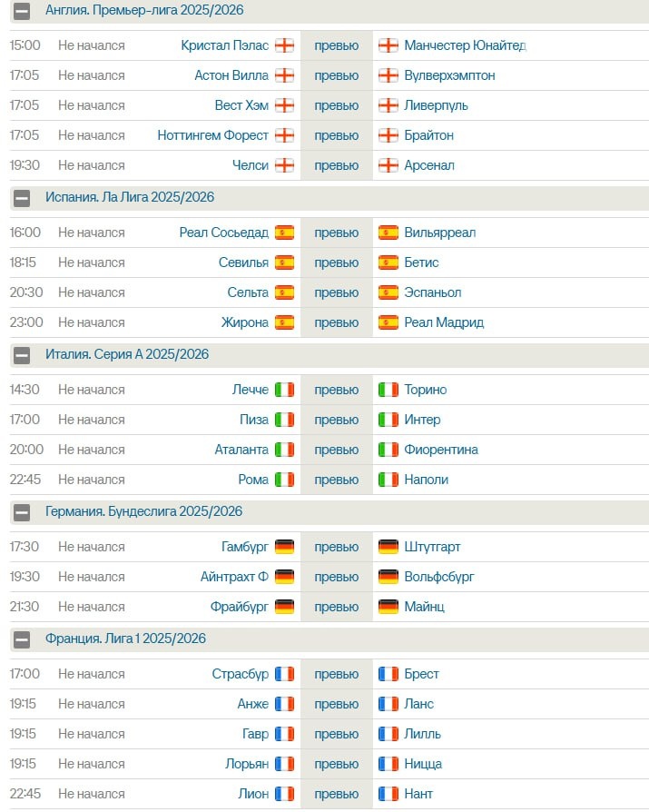The image size is (649, 812).
Task: Click France flag beside Ницца
Action: coord(388,764)
